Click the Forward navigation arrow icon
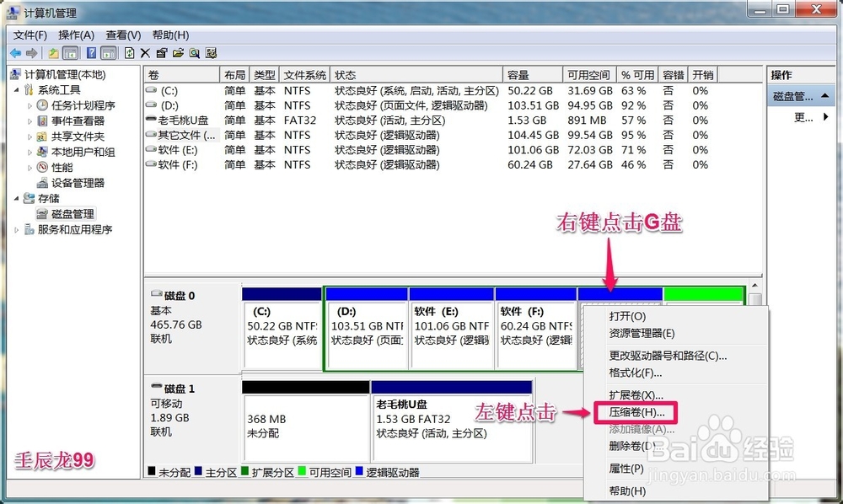Image resolution: width=843 pixels, height=504 pixels. 31,53
